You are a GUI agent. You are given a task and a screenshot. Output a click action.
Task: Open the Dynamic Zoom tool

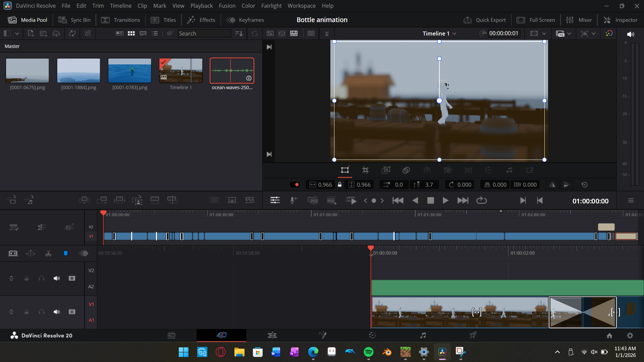[x=386, y=170]
